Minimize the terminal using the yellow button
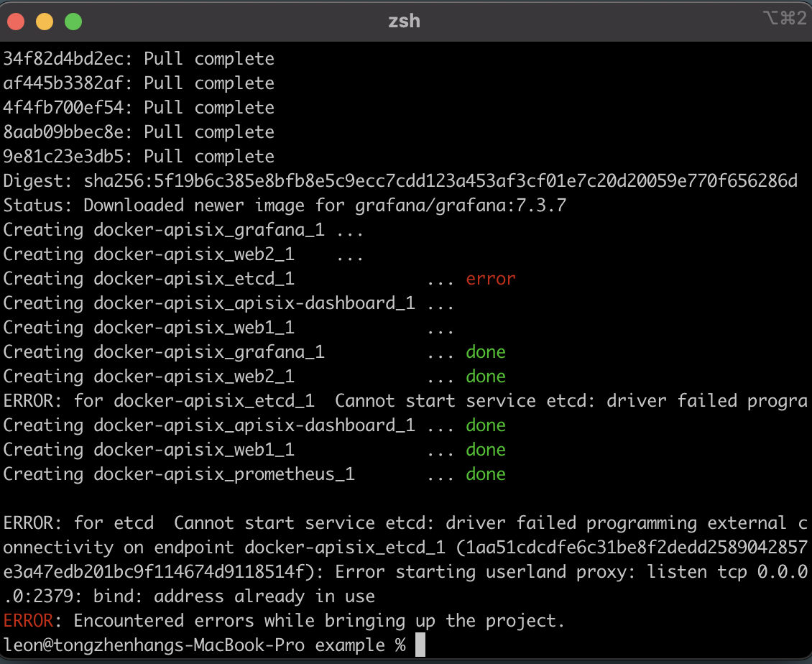This screenshot has width=812, height=664. (45, 22)
